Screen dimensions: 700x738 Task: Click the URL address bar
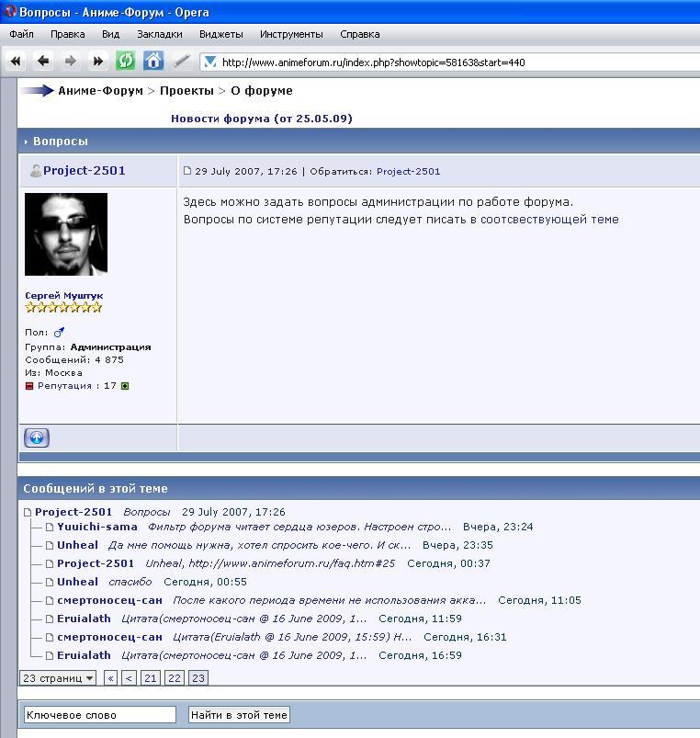coord(449,62)
